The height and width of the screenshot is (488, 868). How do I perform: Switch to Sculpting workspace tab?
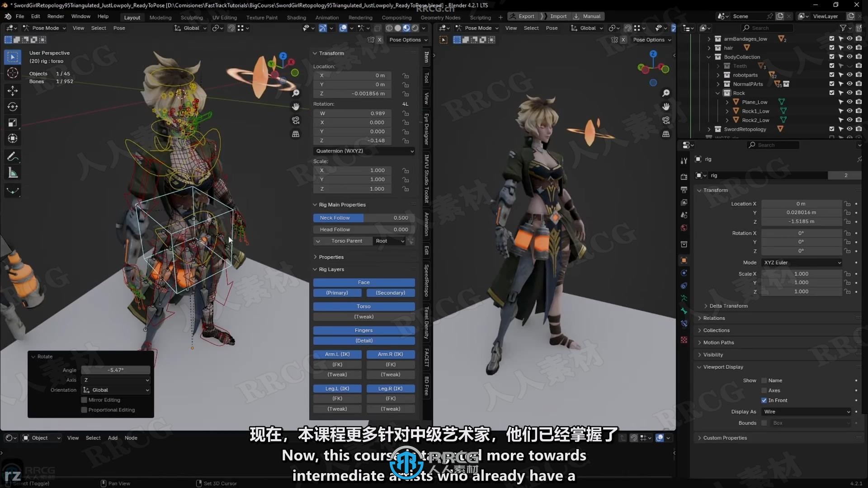click(192, 18)
